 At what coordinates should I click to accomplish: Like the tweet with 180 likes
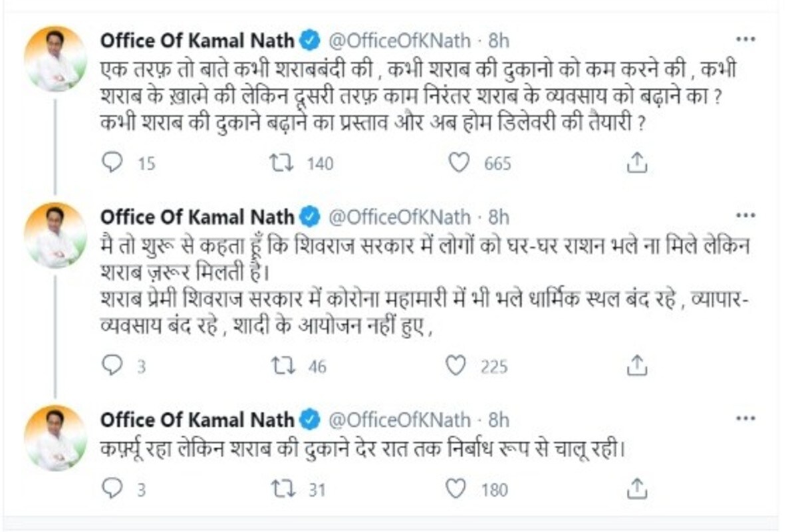point(456,489)
